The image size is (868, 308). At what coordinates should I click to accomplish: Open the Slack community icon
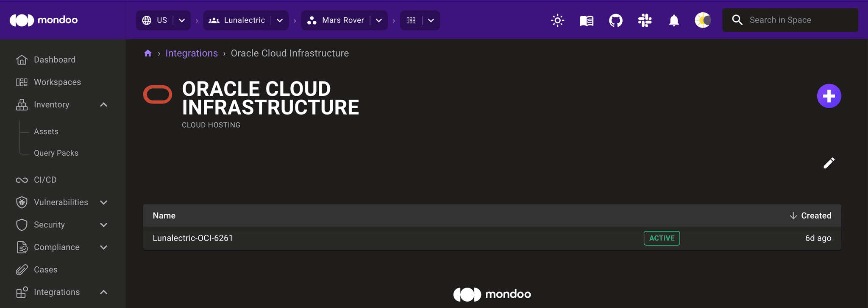click(645, 20)
